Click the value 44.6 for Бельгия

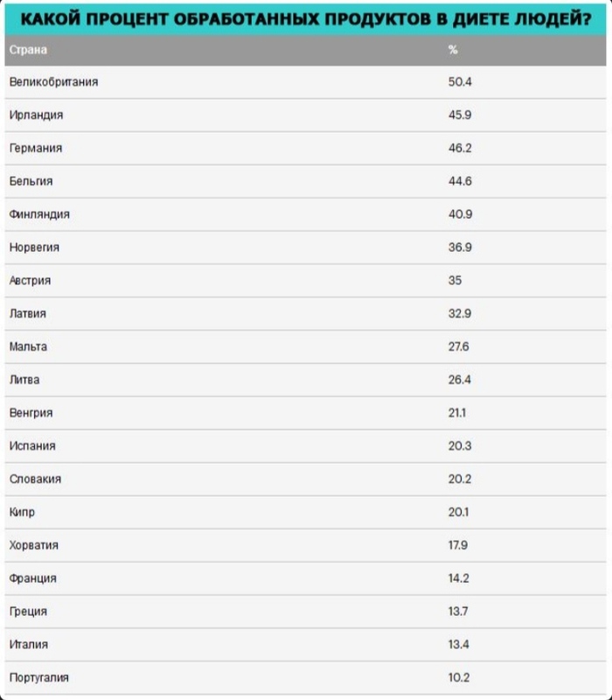[x=460, y=181]
